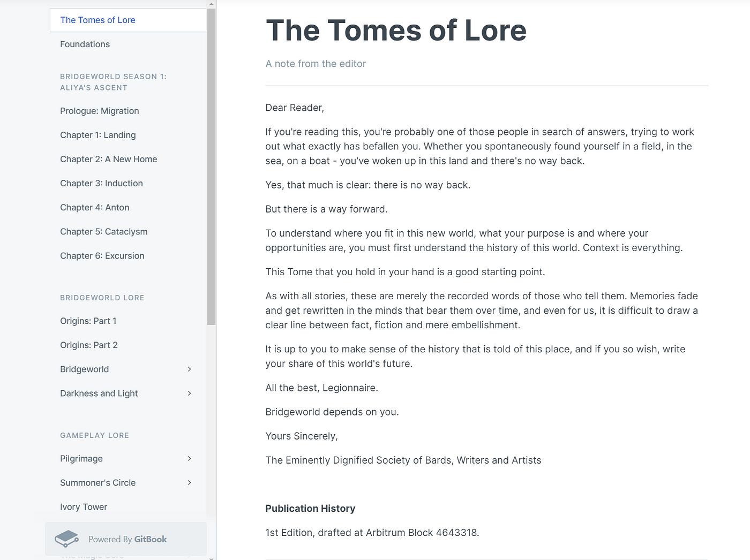Read Chapter 5: Cataclysm
The width and height of the screenshot is (750, 560).
[103, 231]
